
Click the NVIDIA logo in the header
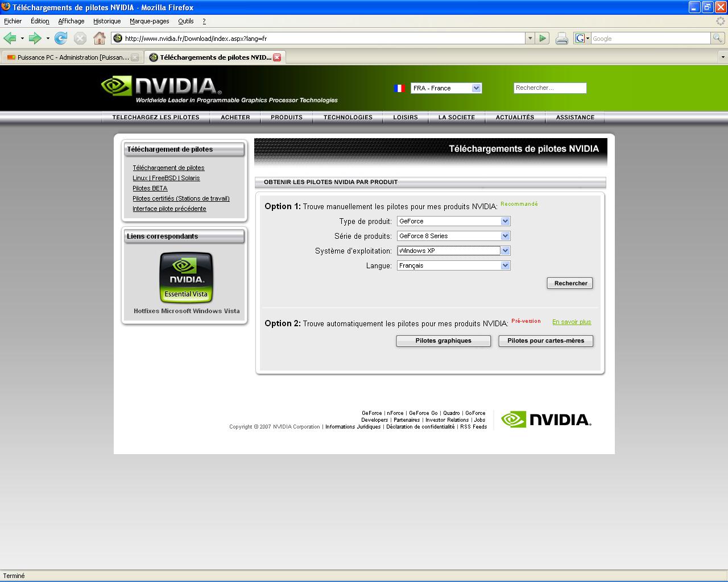tap(162, 86)
